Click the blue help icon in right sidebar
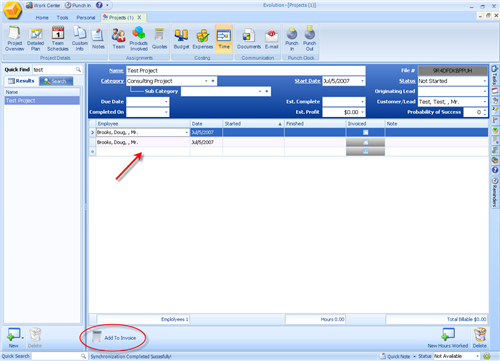500x361 pixels. pyautogui.click(x=495, y=170)
